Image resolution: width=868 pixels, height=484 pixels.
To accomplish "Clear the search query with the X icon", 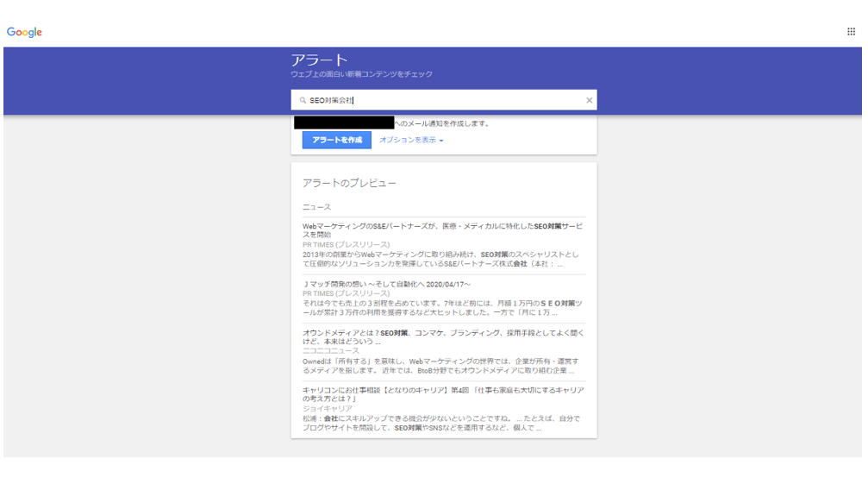I will pos(589,100).
